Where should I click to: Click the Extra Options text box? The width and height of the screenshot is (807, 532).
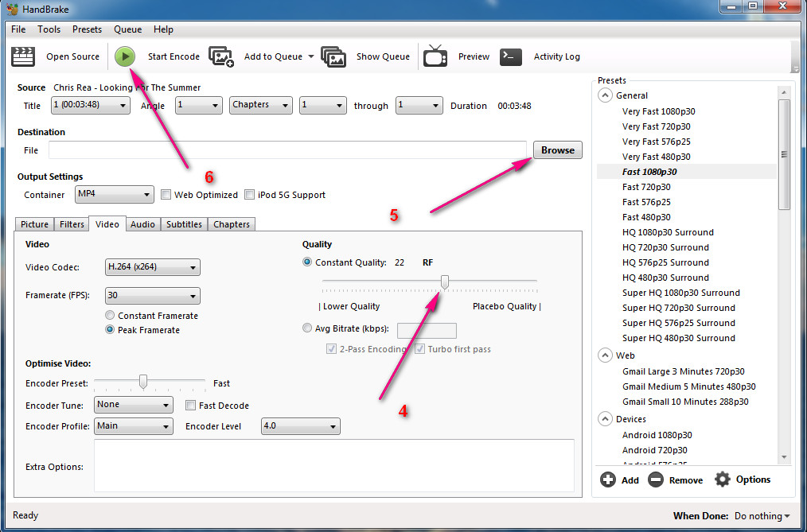[334, 466]
